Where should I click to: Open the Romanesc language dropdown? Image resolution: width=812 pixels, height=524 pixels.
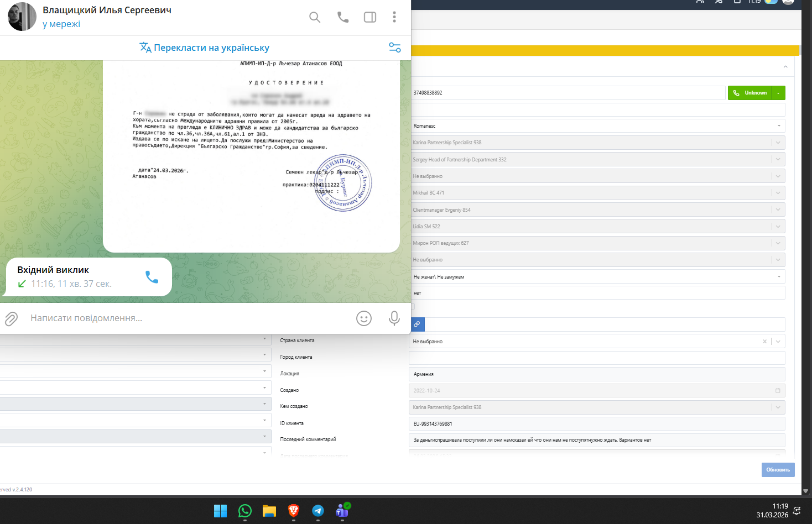point(597,126)
